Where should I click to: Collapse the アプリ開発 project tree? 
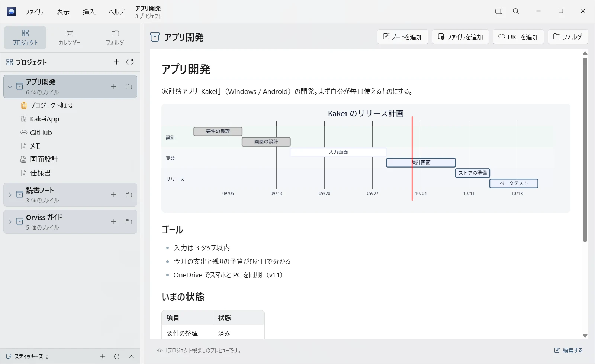[x=10, y=87]
